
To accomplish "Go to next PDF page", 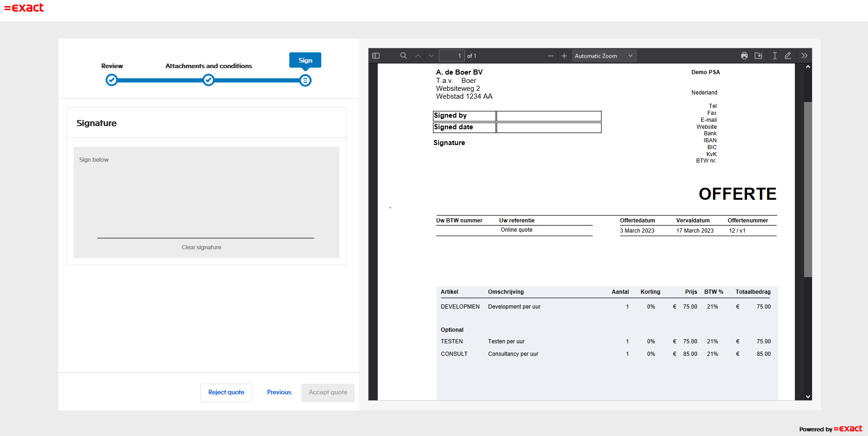I will pyautogui.click(x=431, y=56).
